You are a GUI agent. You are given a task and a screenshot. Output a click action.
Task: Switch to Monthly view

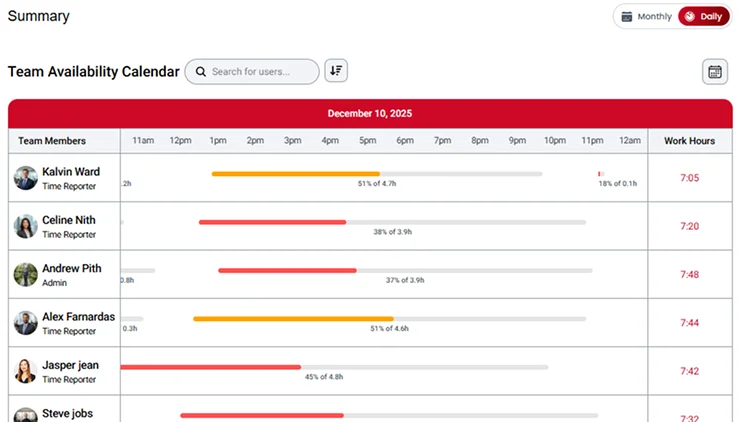tap(646, 17)
